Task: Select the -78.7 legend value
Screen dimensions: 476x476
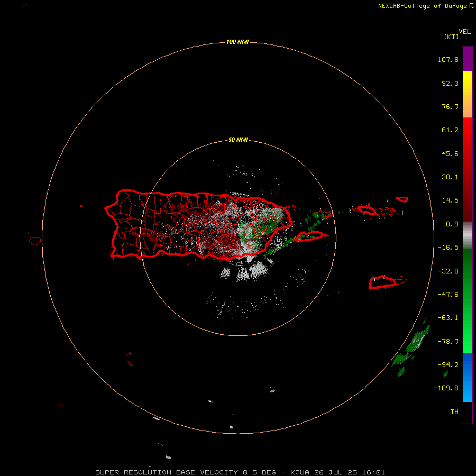Action: (x=448, y=342)
